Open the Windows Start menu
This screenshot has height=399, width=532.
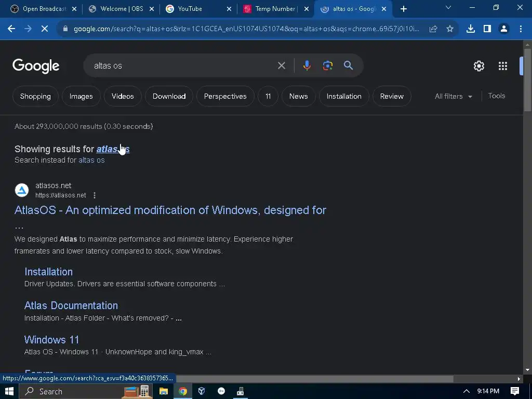click(x=9, y=391)
